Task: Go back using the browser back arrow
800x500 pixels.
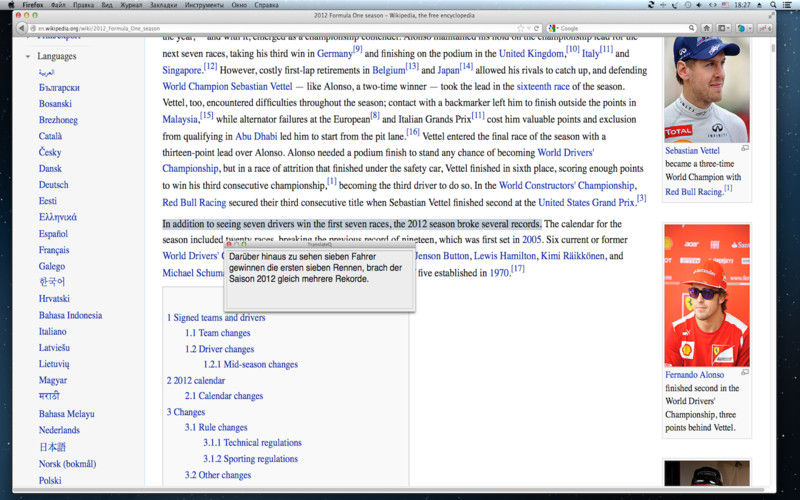Action: coord(21,29)
